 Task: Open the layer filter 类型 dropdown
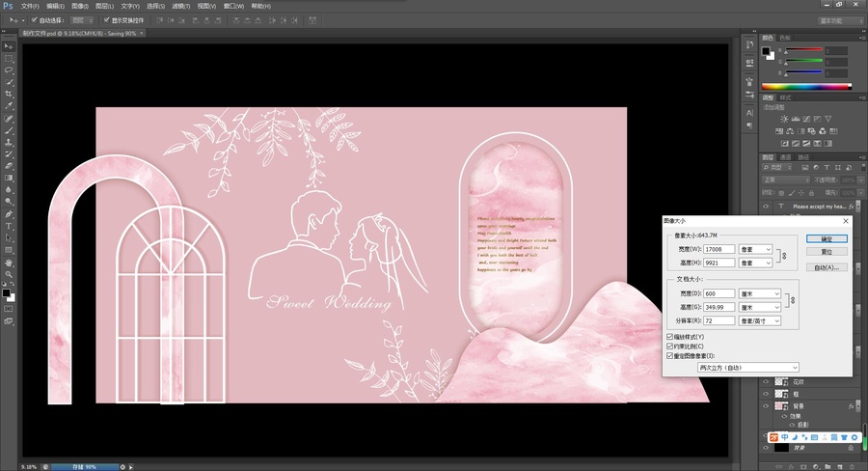tap(777, 167)
